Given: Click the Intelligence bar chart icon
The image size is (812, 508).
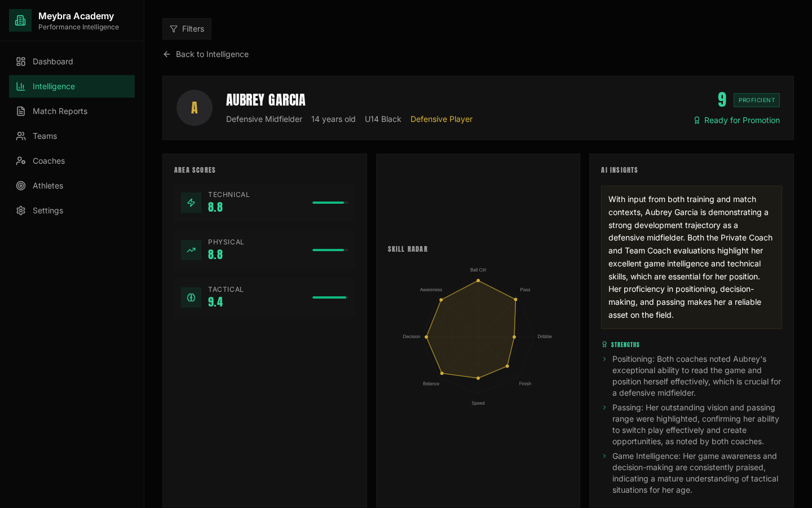Looking at the screenshot, I should click(21, 86).
